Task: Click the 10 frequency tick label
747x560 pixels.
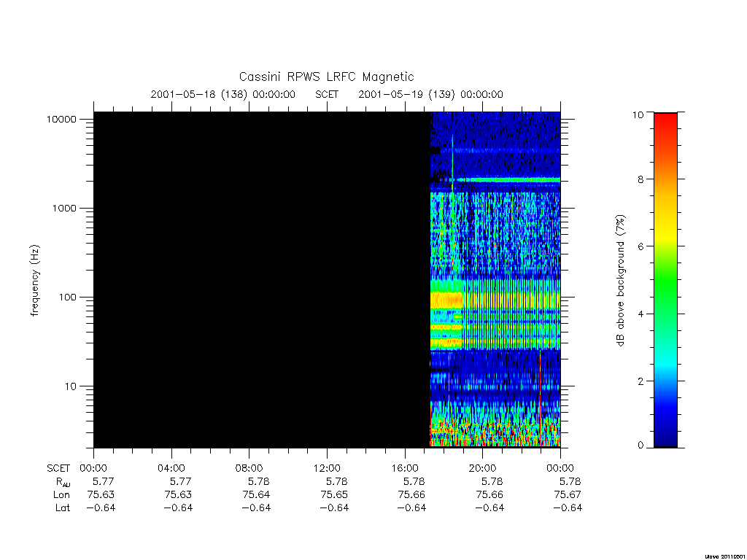Action: point(71,386)
